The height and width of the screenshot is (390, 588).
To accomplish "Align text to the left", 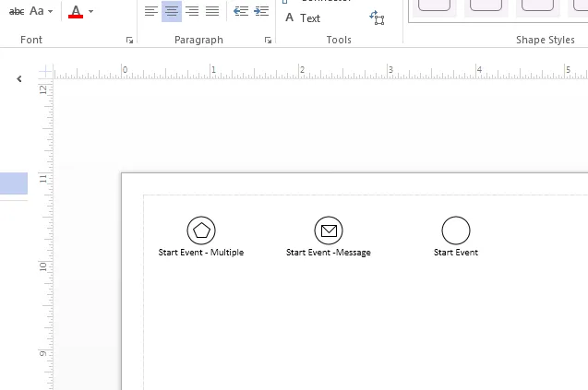I will click(x=151, y=11).
